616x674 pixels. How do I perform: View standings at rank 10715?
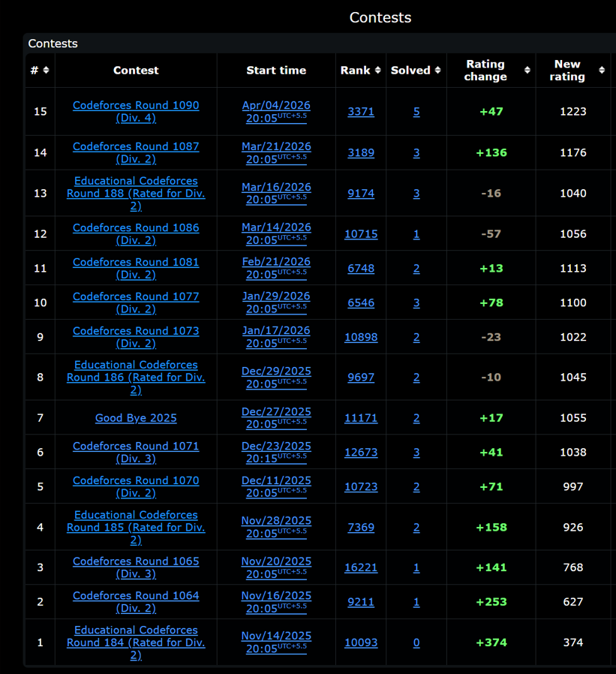coord(361,234)
